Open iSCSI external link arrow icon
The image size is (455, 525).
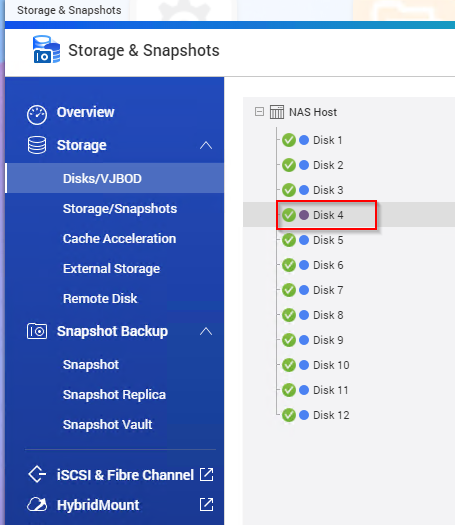206,474
